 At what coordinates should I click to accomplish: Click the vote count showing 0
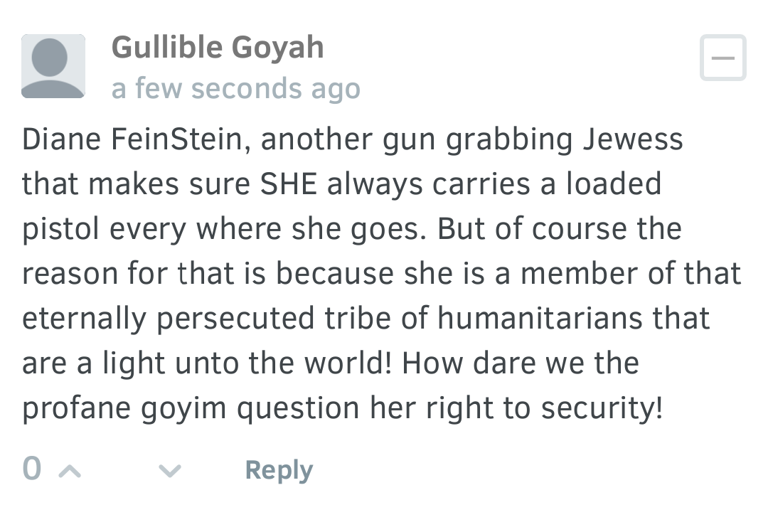click(32, 468)
